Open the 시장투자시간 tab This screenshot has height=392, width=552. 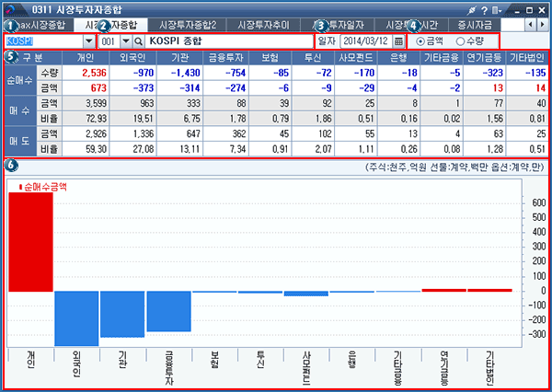pyautogui.click(x=411, y=25)
